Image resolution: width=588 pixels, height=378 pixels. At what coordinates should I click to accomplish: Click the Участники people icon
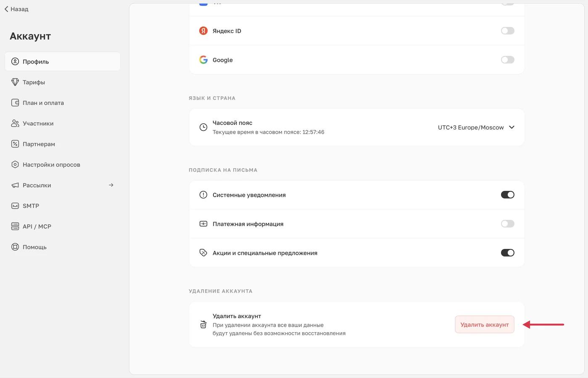pos(15,123)
